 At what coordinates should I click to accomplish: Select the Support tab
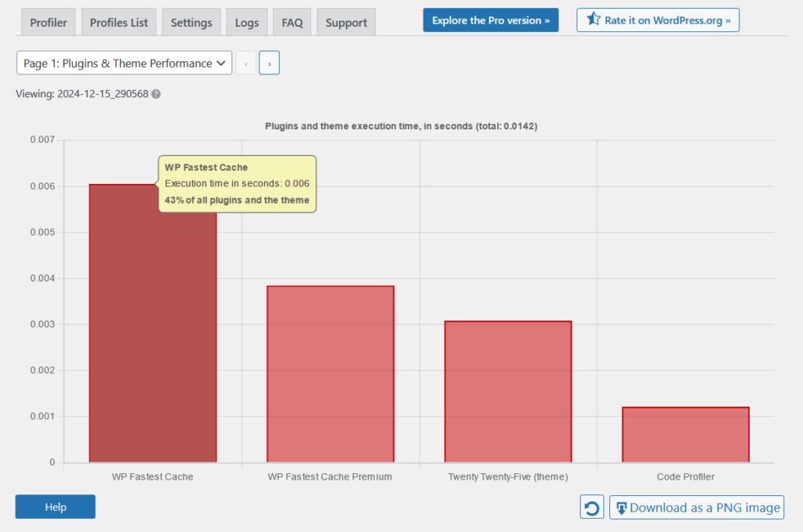click(x=346, y=23)
